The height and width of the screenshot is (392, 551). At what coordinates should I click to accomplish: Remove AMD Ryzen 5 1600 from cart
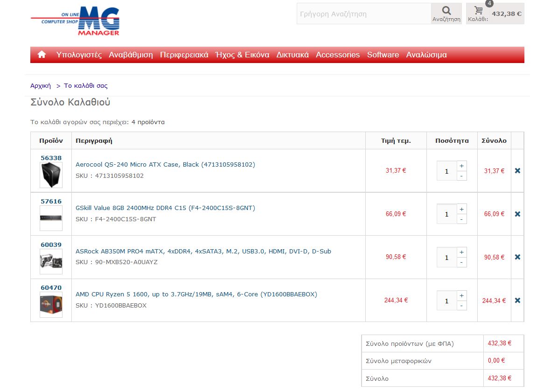pos(517,300)
